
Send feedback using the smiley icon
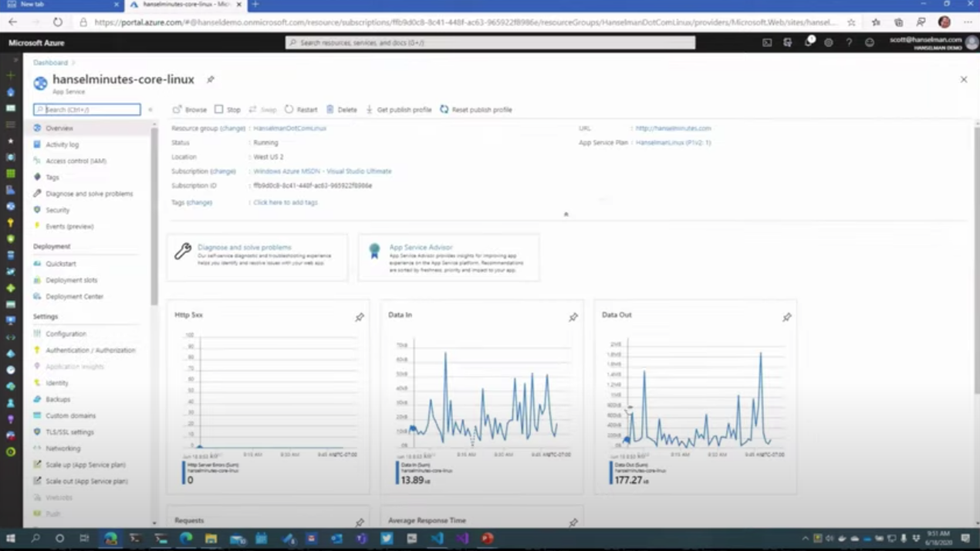coord(870,42)
